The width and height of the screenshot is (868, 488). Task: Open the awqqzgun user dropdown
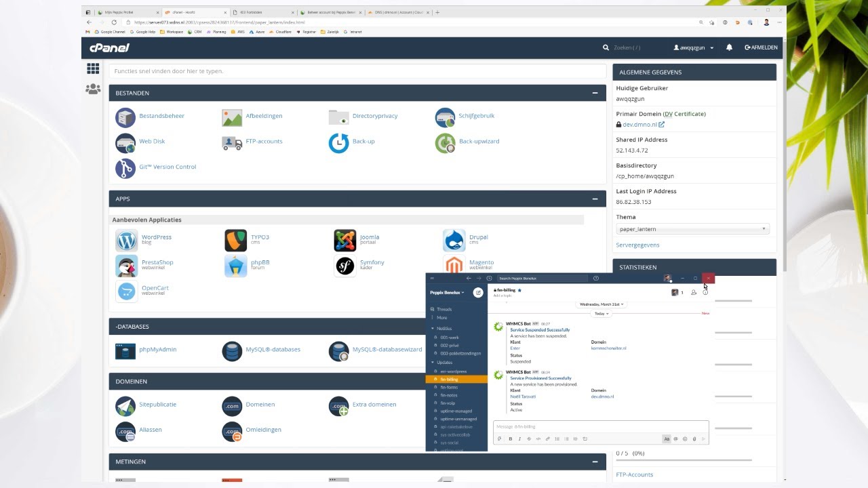(693, 47)
